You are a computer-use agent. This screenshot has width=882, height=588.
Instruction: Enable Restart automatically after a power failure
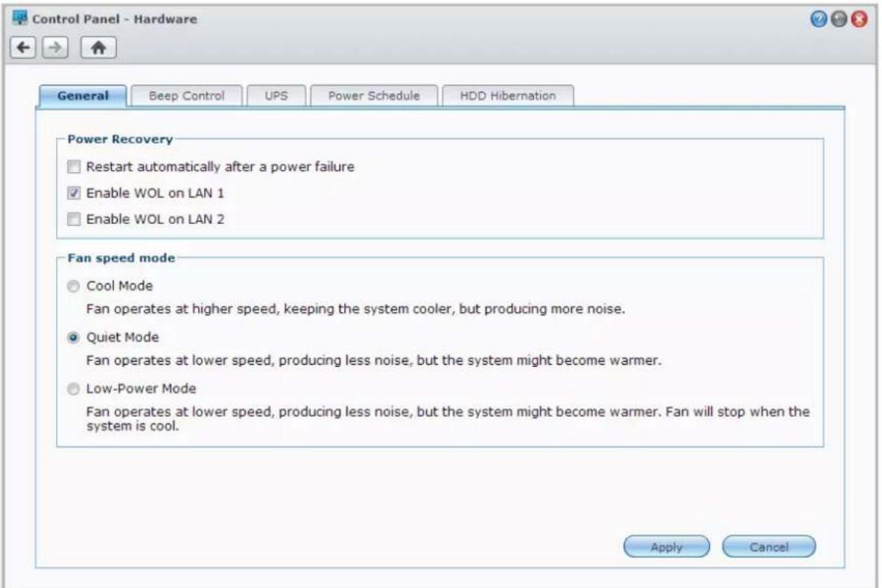(x=74, y=167)
